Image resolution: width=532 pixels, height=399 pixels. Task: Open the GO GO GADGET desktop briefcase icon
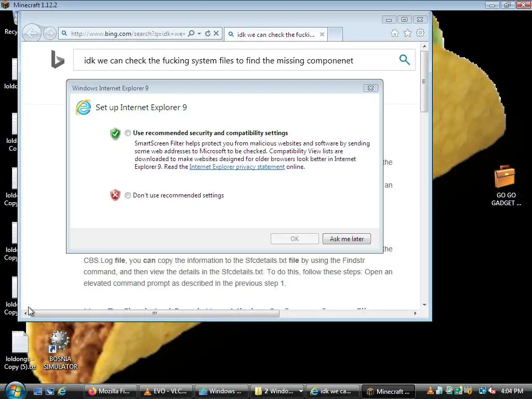click(x=506, y=185)
